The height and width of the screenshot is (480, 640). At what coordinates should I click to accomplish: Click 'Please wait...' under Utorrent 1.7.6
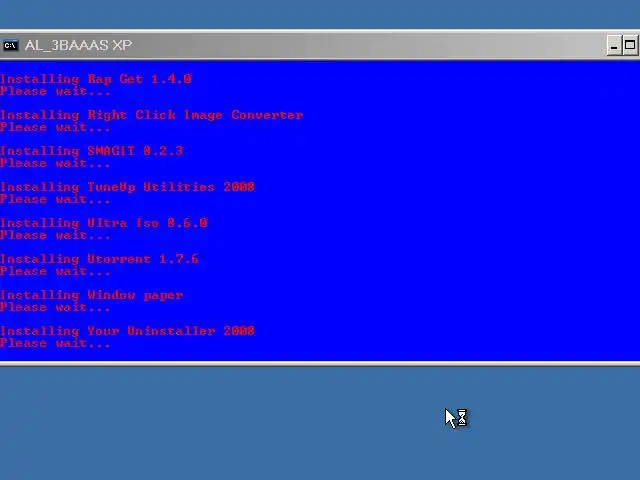55,271
